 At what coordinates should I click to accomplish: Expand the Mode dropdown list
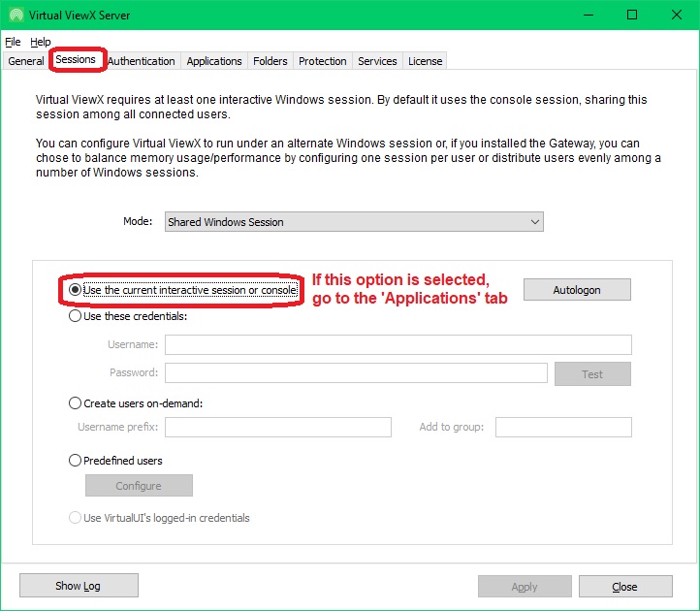(x=354, y=222)
